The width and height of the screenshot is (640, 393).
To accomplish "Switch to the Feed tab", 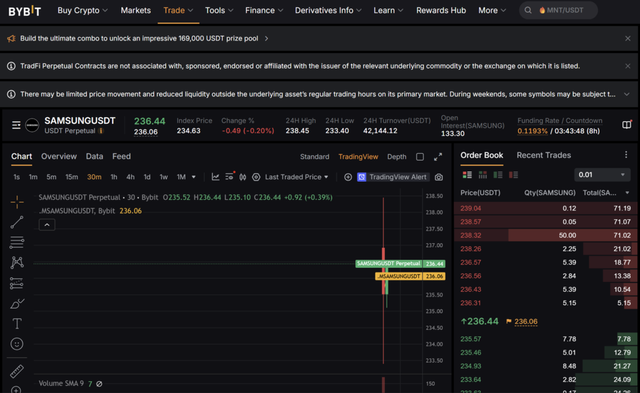I will click(x=122, y=156).
